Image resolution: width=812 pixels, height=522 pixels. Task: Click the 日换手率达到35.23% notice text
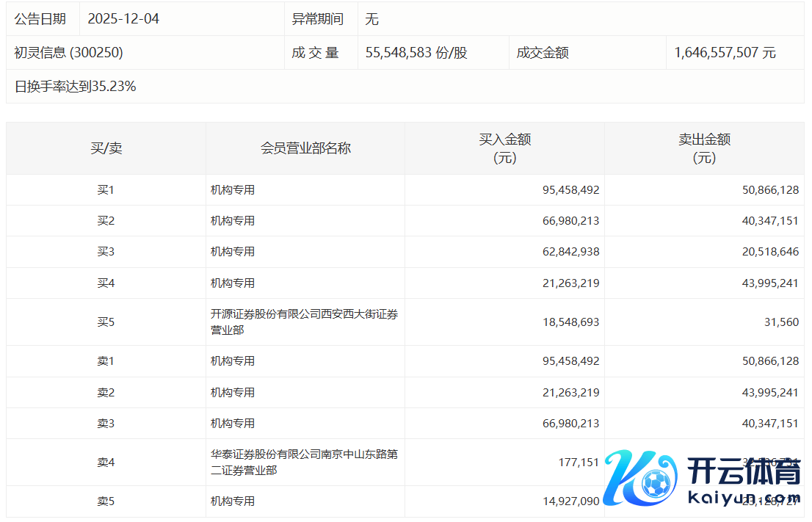[75, 87]
